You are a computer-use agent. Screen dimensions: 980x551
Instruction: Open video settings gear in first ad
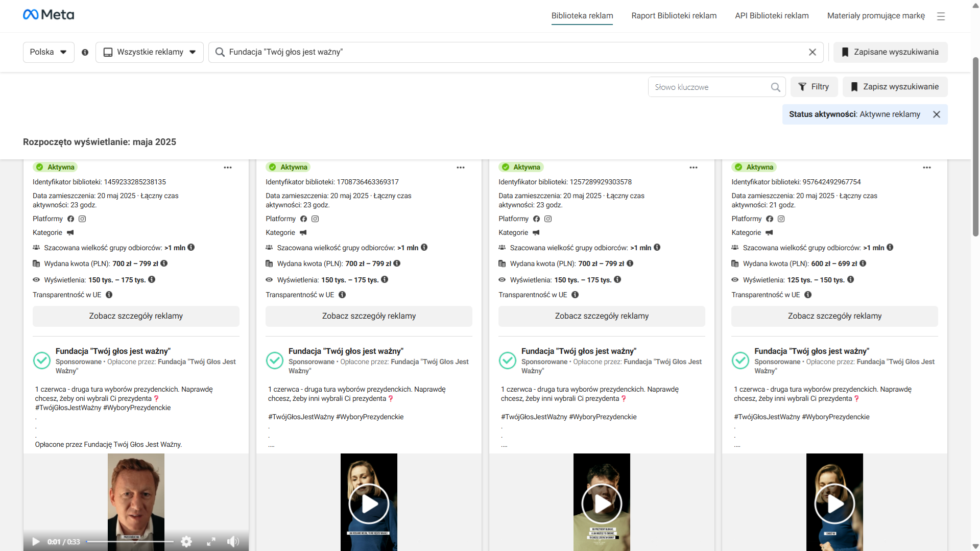[x=186, y=541]
